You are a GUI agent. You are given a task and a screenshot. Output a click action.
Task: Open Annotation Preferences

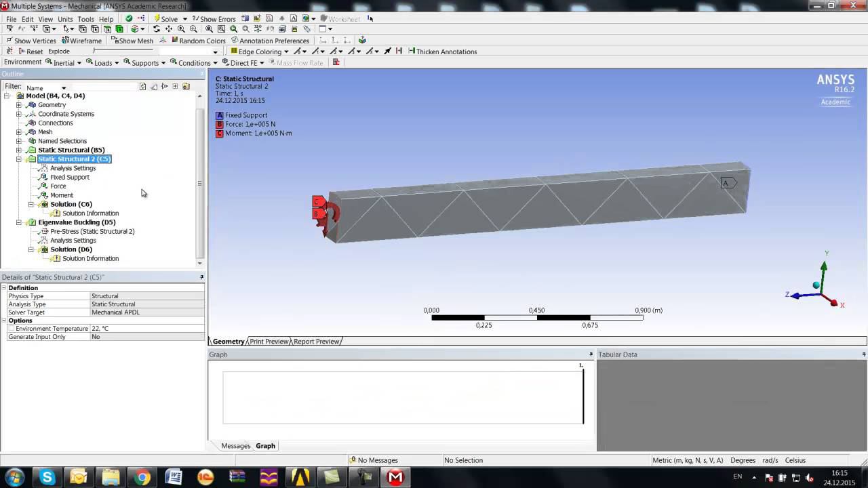[x=270, y=41]
